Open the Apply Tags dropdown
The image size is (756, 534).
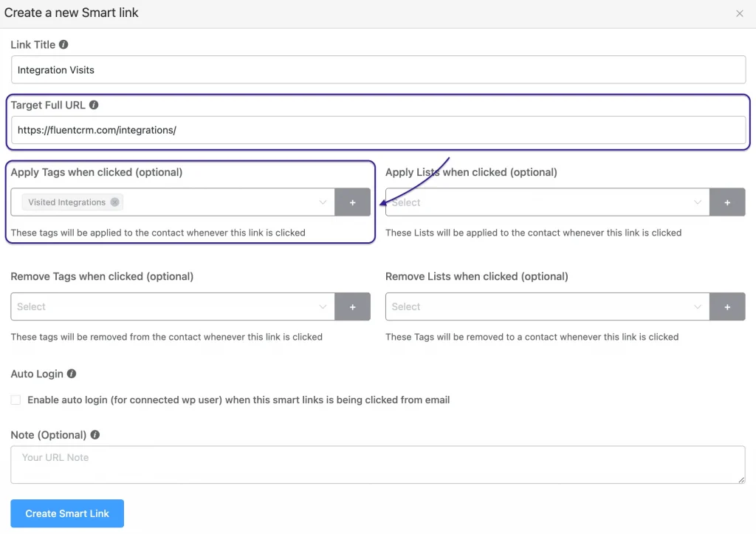pyautogui.click(x=221, y=202)
